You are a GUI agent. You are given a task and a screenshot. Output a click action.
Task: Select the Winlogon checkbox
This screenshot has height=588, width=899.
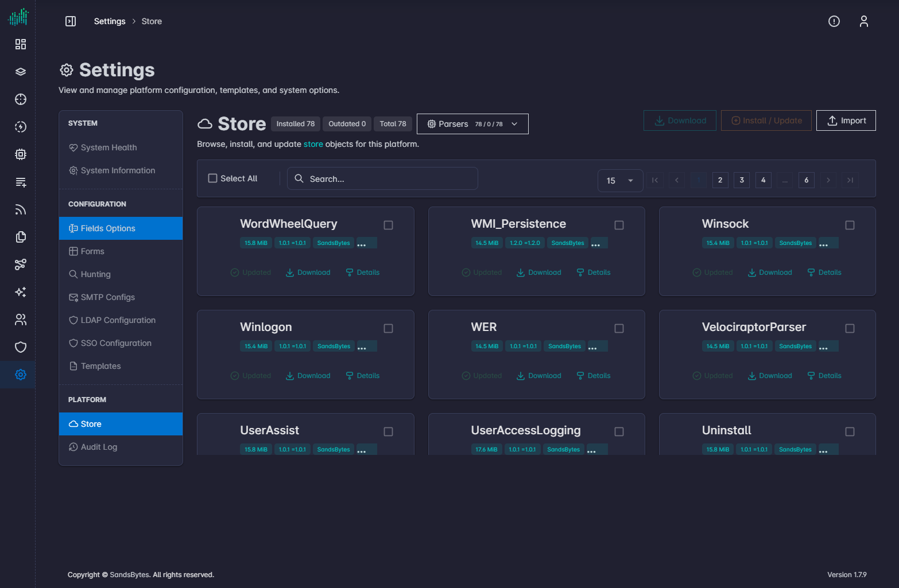coord(388,328)
